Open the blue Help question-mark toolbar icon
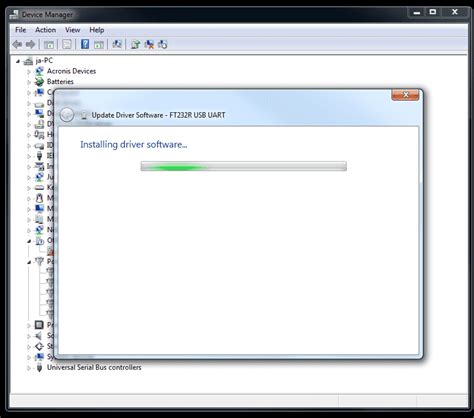Viewport: 474px width, 418px height. click(85, 44)
